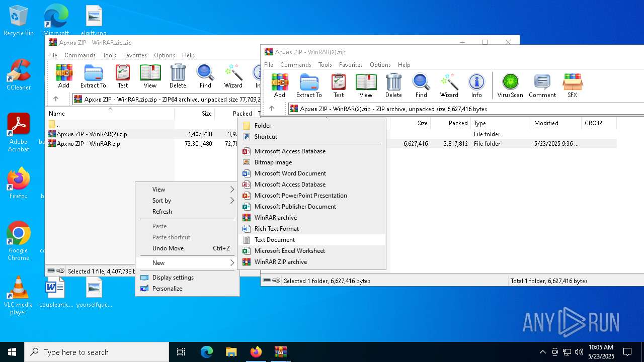Expand the Sort by submenu arrow
The image size is (644, 362).
(x=232, y=201)
